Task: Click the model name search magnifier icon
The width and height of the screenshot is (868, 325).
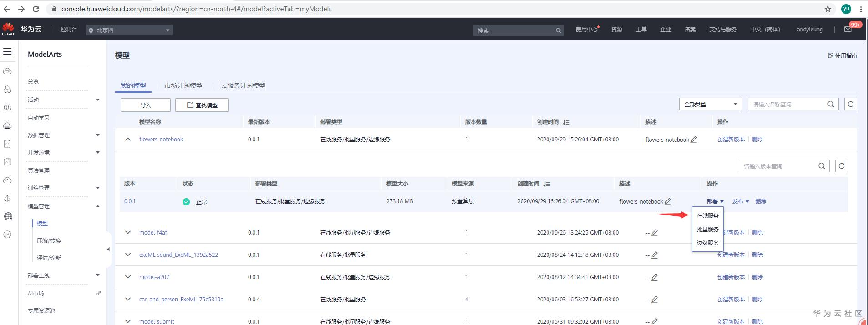Action: 831,104
